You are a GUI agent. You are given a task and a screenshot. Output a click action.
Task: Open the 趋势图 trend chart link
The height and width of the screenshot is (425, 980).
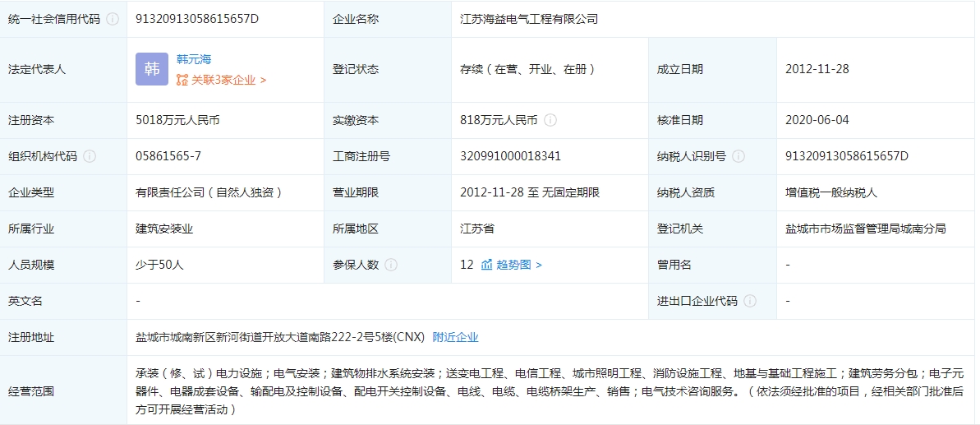[x=518, y=265]
